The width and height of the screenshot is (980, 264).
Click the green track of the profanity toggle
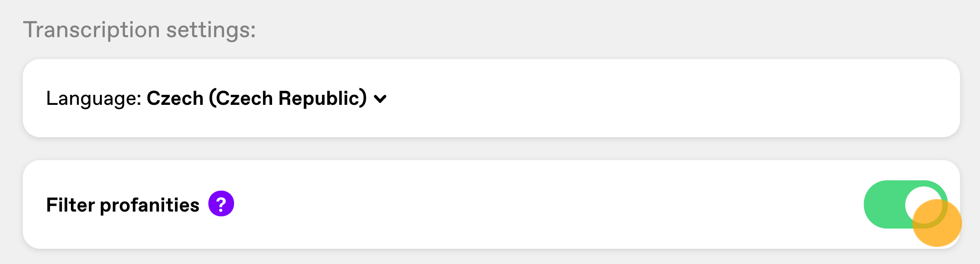tap(884, 204)
